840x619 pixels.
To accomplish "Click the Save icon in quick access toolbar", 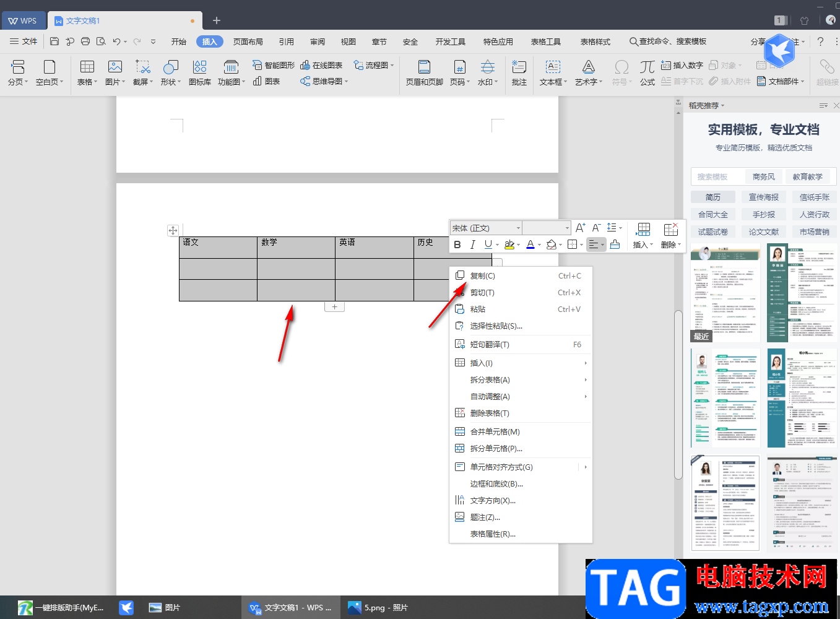I will (54, 41).
